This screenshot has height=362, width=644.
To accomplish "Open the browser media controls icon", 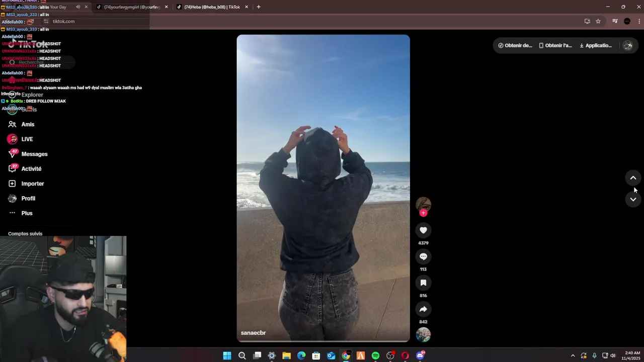I will pos(615,21).
